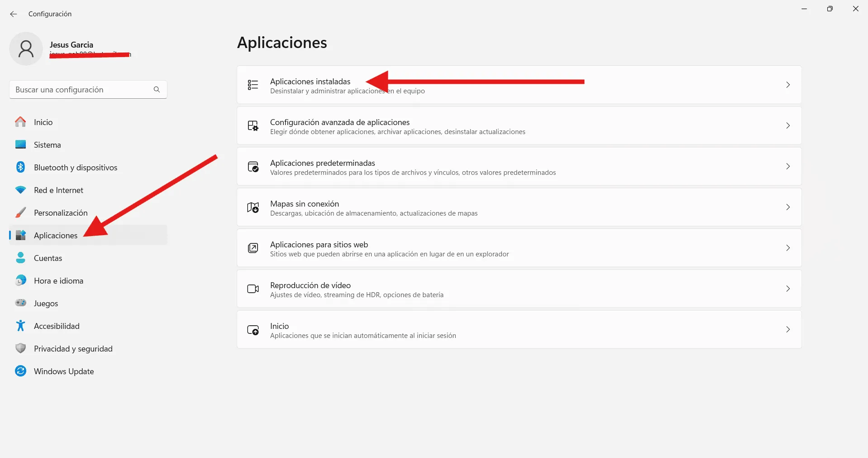Open the Sistema section in sidebar

(x=47, y=145)
